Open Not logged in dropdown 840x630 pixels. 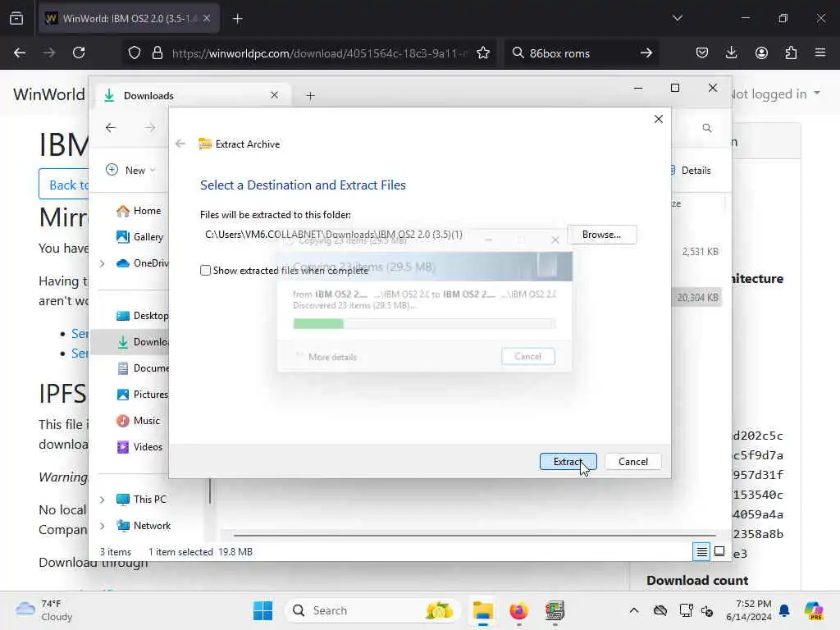tap(774, 94)
